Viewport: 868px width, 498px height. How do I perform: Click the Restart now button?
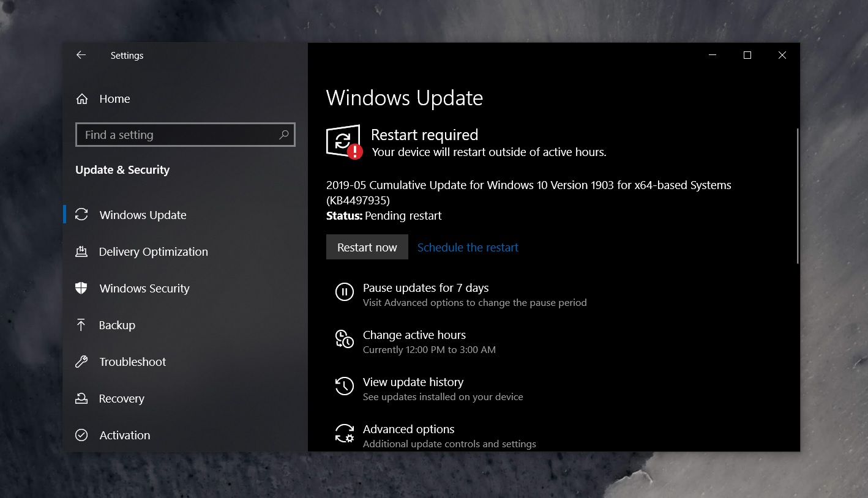click(367, 247)
